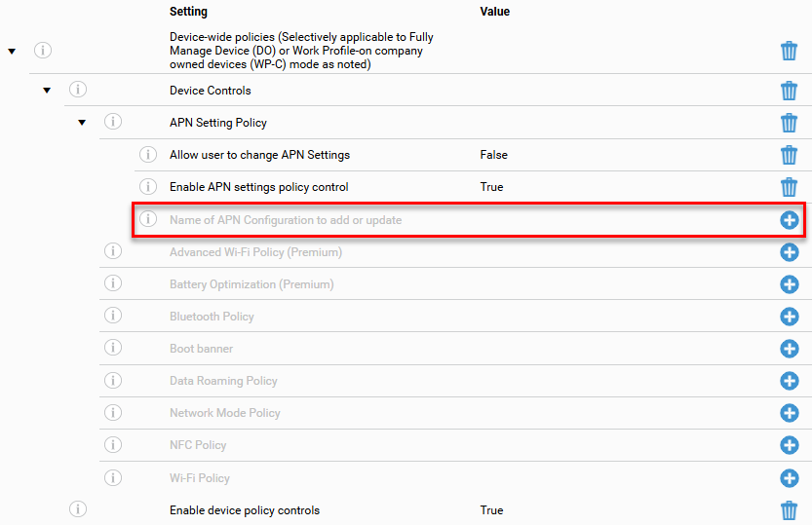Screen dimensions: 812x525
Task: Select the False value for APN change
Action: pos(493,155)
